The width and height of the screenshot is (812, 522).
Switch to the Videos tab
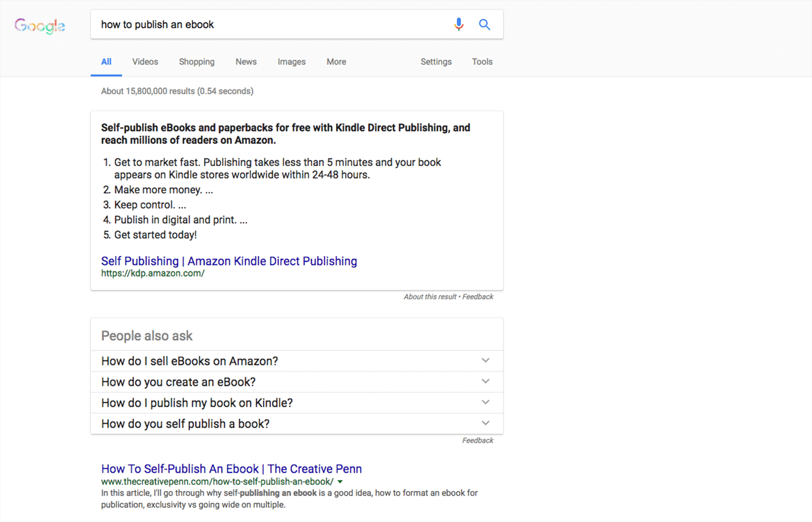(x=145, y=62)
